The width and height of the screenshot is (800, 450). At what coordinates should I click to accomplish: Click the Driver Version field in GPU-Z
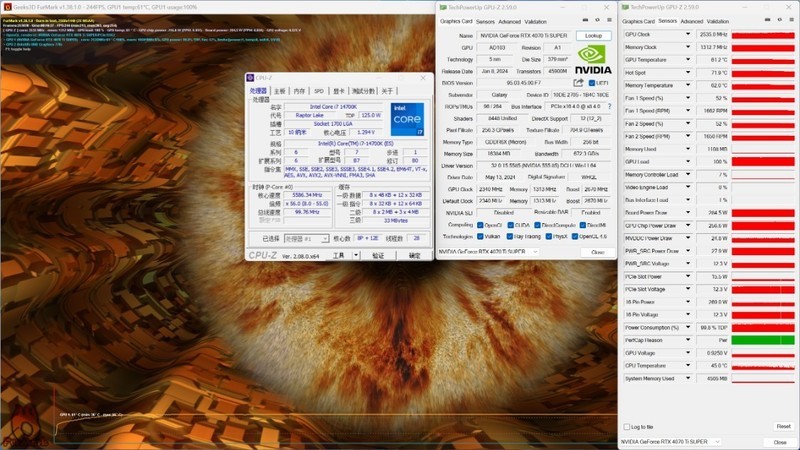(x=543, y=165)
